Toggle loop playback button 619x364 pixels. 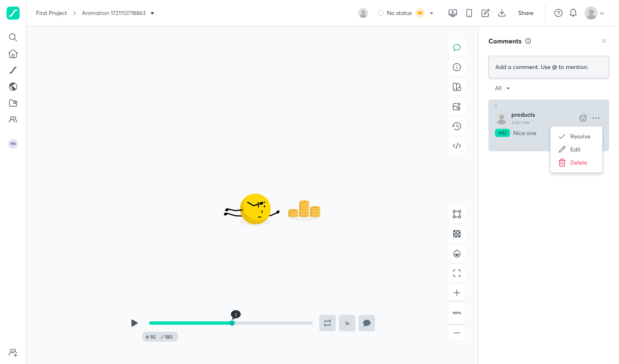327,323
